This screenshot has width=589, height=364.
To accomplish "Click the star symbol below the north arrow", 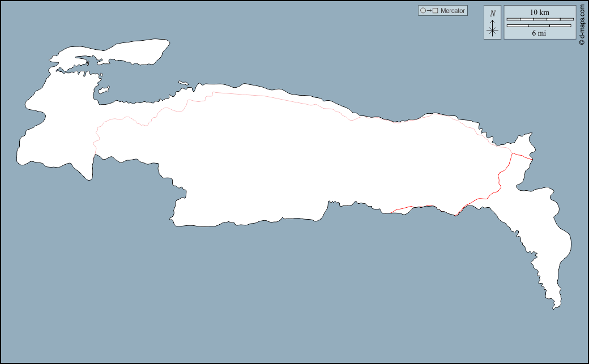I will (493, 31).
